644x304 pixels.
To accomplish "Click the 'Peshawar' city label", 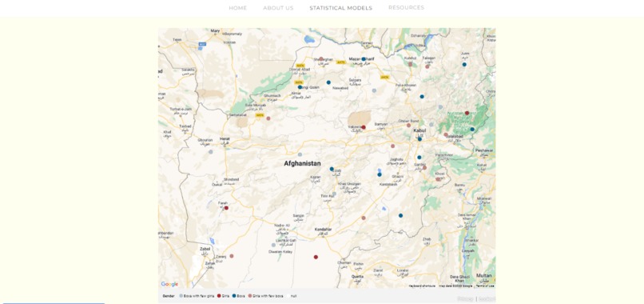I will pyautogui.click(x=484, y=150).
